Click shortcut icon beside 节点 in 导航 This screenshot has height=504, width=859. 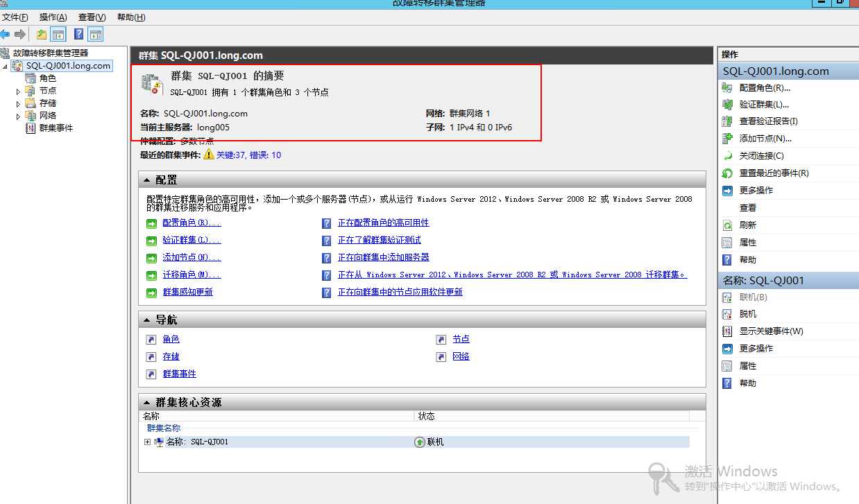coord(441,340)
